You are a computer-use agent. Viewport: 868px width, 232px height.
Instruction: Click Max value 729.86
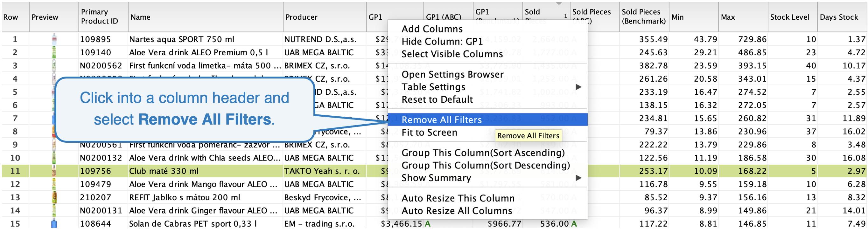pos(752,39)
